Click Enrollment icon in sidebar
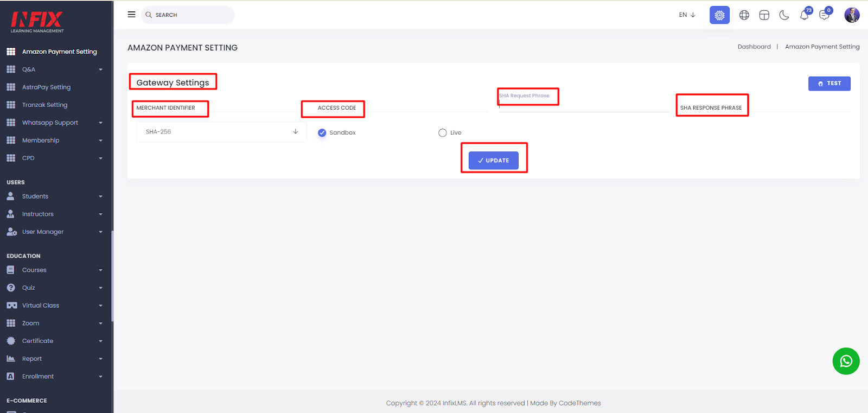Viewport: 868px width, 413px height. point(10,376)
